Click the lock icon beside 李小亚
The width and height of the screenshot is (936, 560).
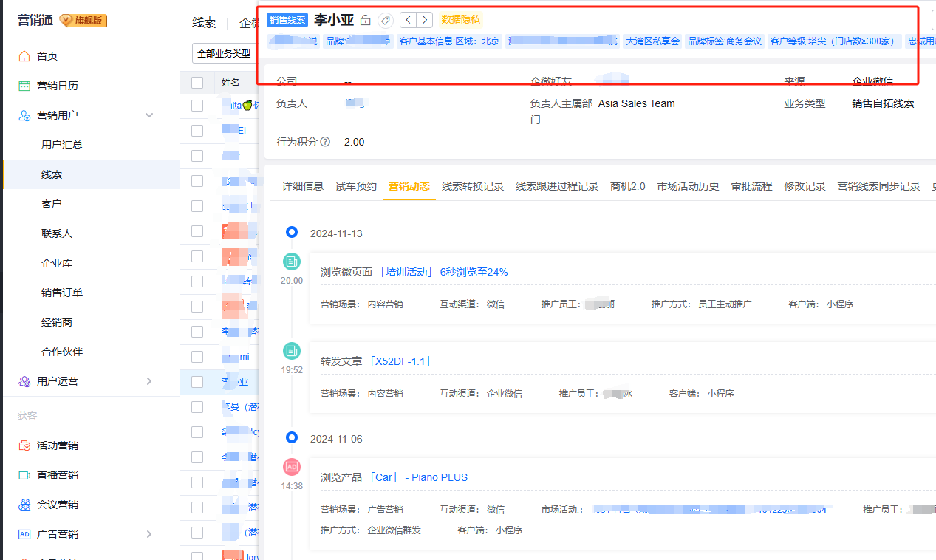pos(366,20)
